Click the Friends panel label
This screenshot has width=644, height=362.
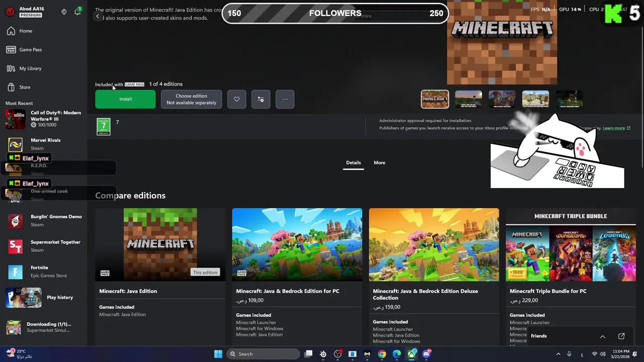click(x=538, y=336)
